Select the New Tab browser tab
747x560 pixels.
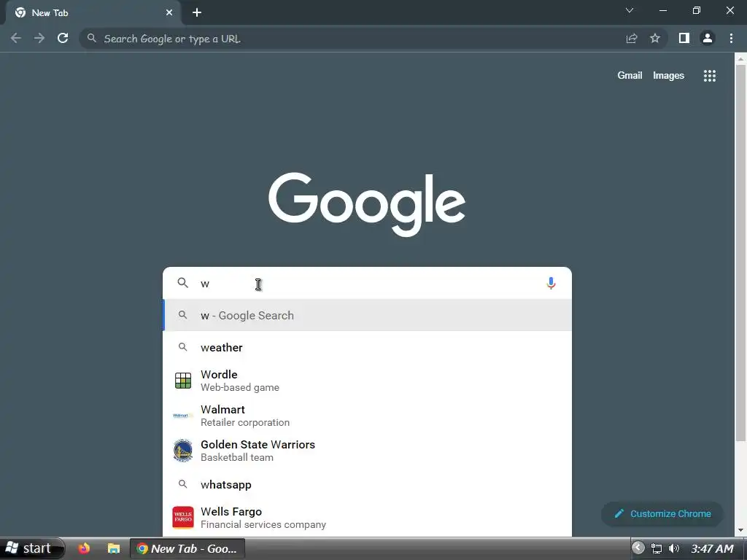93,13
